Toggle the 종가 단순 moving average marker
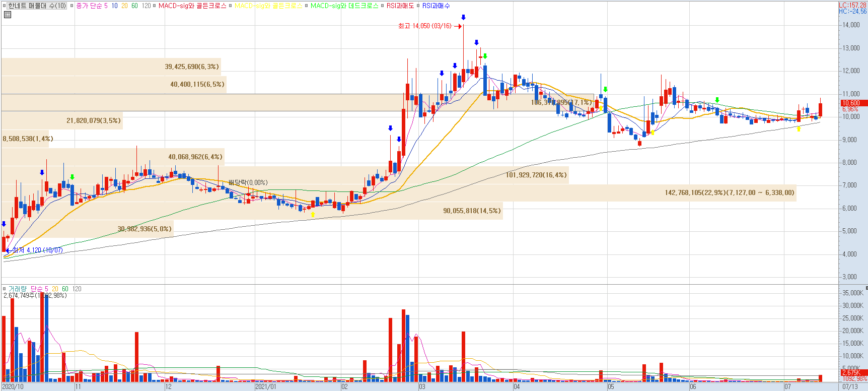Screen dimensions: 868x391 [72, 6]
